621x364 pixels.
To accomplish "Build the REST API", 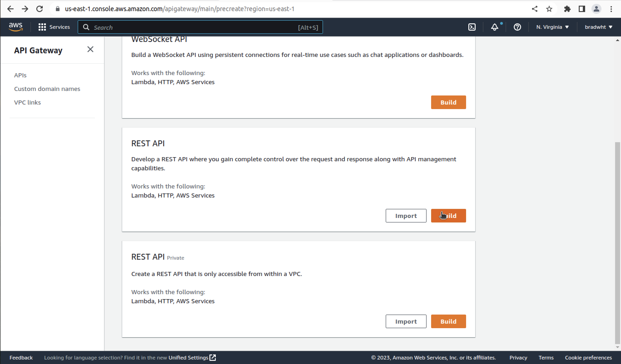I will (448, 215).
